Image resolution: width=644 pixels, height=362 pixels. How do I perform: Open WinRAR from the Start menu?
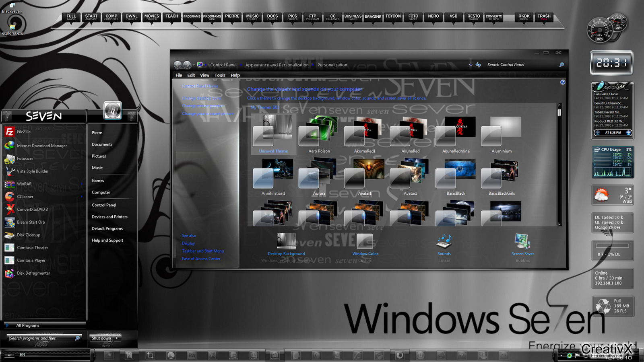(43, 184)
